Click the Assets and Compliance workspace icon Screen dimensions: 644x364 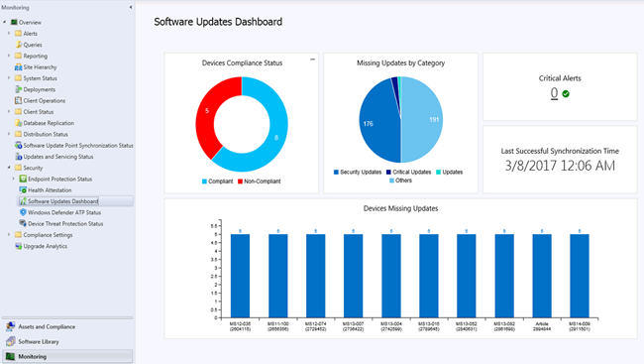(10, 326)
